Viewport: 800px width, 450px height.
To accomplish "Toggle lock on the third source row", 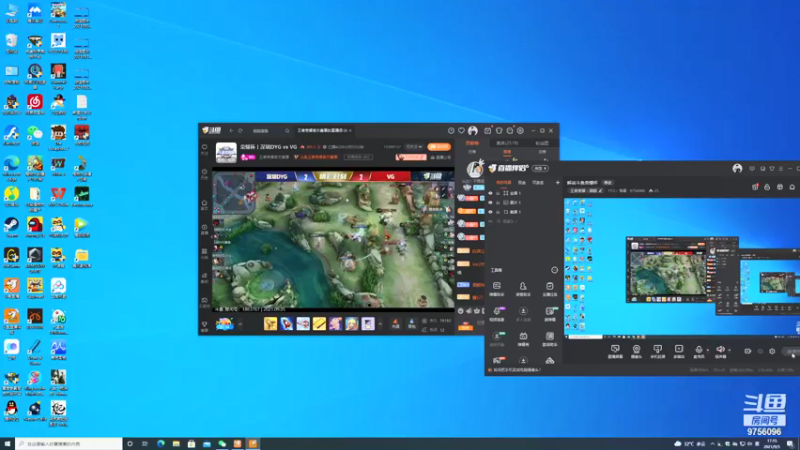I will (x=498, y=212).
